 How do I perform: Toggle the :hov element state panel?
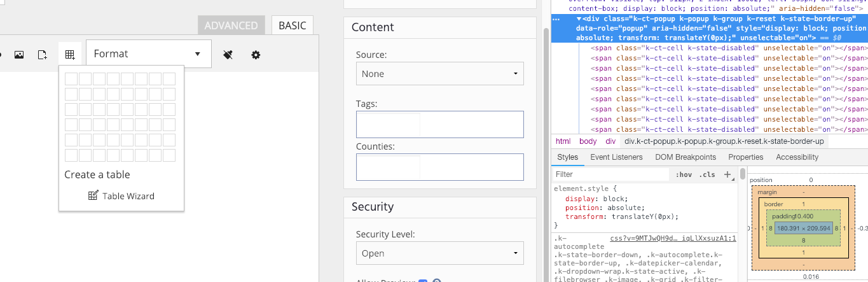(x=684, y=174)
